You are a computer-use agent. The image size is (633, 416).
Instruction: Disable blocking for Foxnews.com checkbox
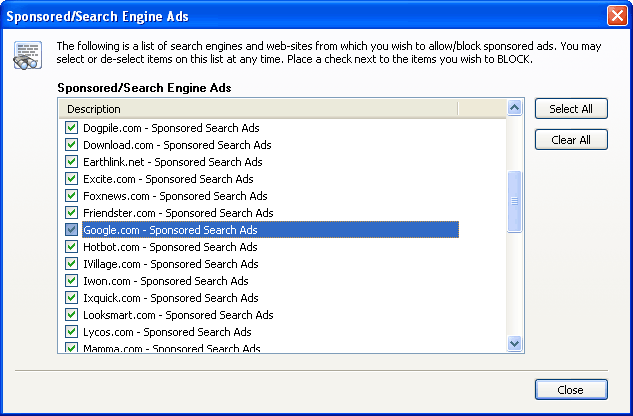[71, 195]
